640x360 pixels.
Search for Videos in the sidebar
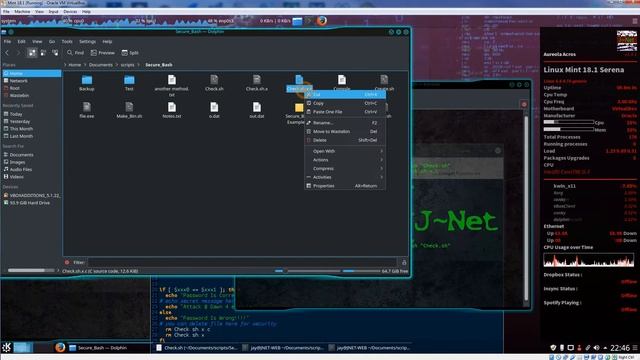(x=31, y=177)
